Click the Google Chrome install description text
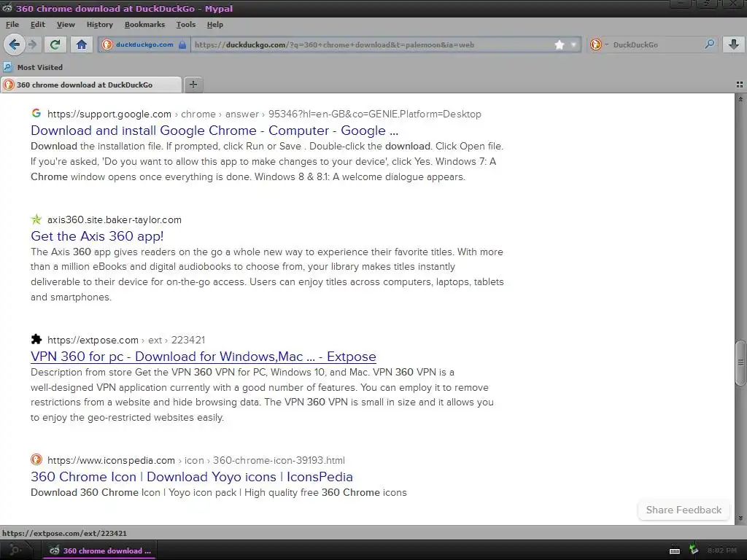This screenshot has width=747, height=560. (x=267, y=161)
